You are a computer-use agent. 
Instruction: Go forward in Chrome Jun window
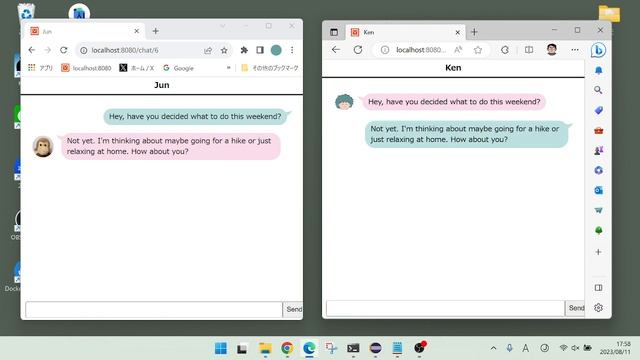pyautogui.click(x=47, y=50)
